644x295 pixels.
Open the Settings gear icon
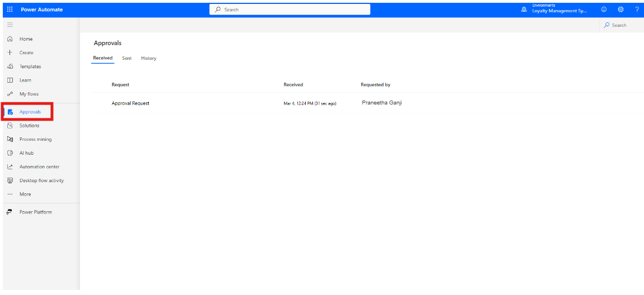621,9
